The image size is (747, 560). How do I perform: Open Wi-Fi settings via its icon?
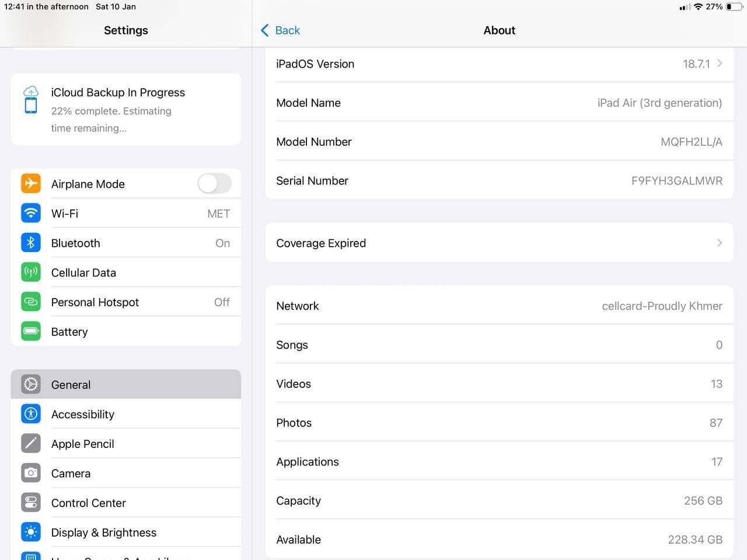click(31, 213)
